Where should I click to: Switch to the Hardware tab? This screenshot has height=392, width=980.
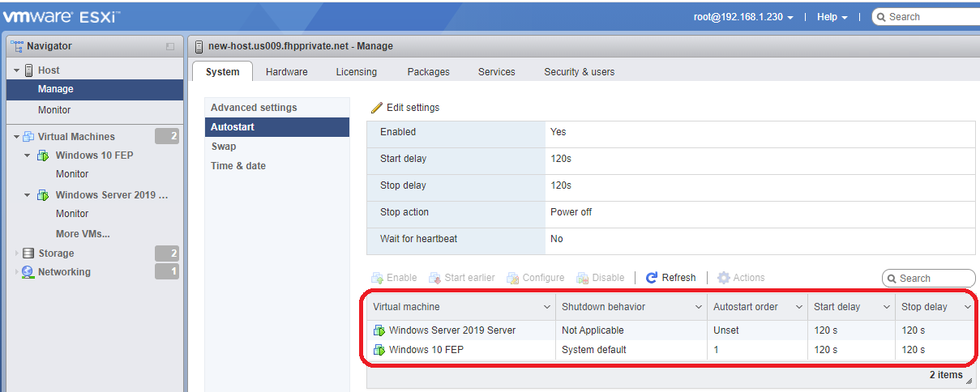tap(287, 72)
